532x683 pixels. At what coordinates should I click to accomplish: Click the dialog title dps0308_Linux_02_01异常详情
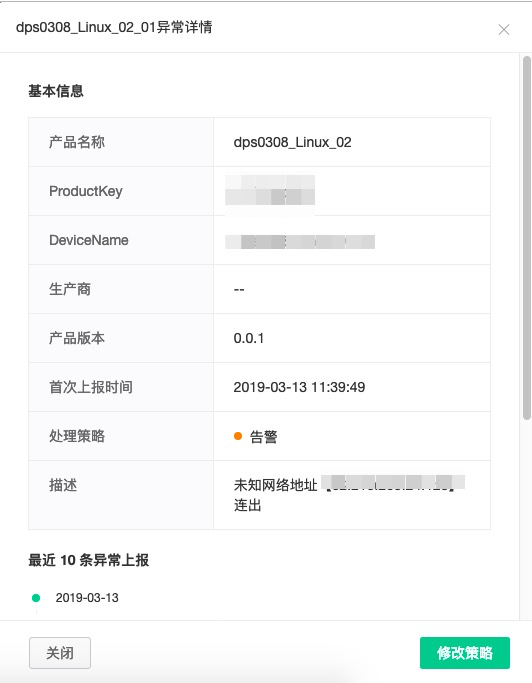(x=114, y=27)
